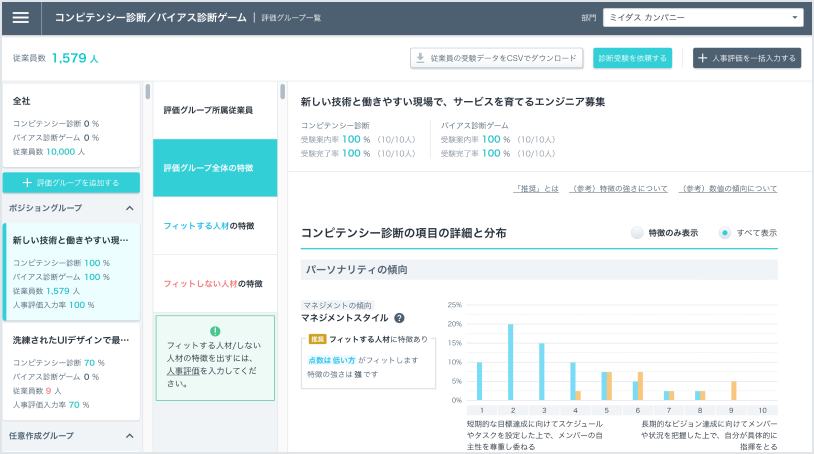Open the マネジメントスタイル help question icon
The height and width of the screenshot is (454, 814).
click(x=399, y=318)
